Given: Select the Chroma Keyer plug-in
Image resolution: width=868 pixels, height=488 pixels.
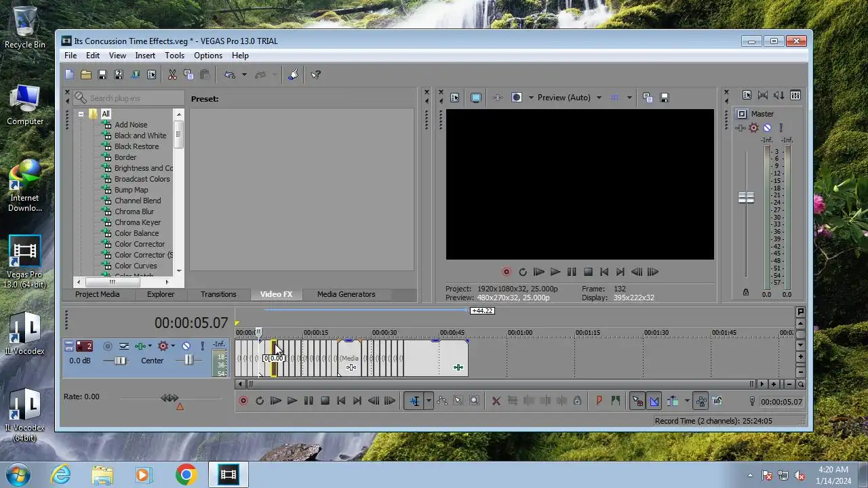Looking at the screenshot, I should click(x=138, y=222).
